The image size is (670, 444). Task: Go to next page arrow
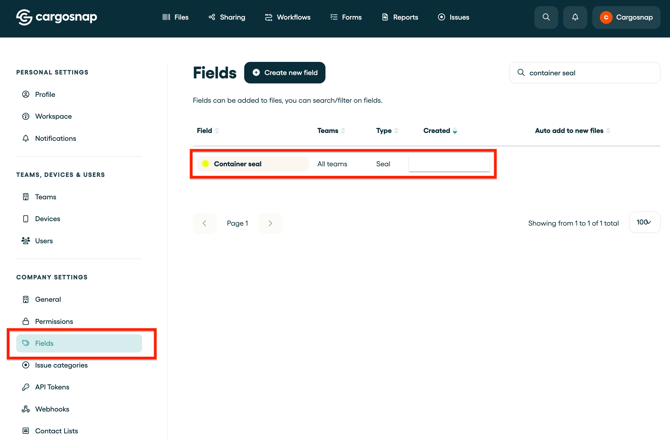[270, 223]
